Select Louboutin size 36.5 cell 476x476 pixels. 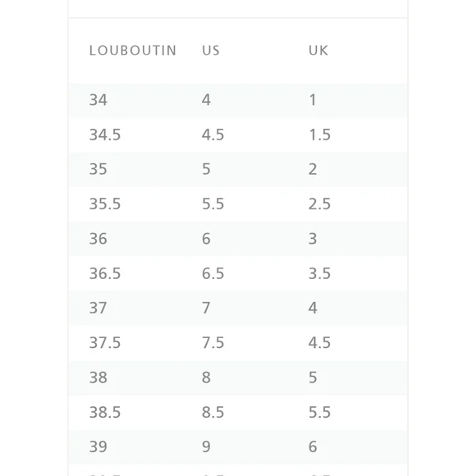[105, 273]
